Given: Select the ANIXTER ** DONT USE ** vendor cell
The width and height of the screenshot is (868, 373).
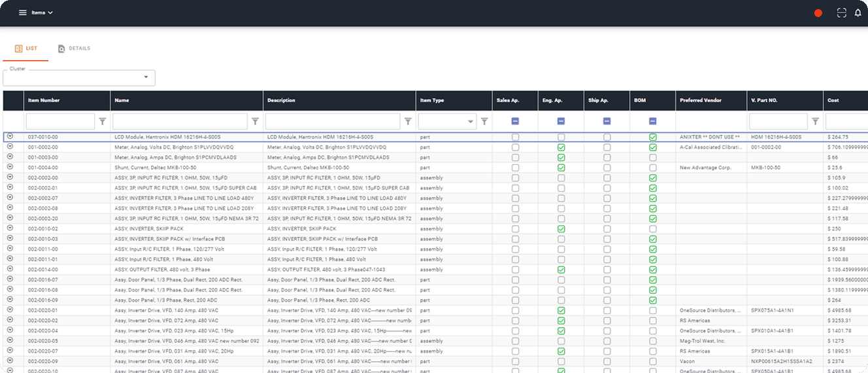Looking at the screenshot, I should [x=711, y=137].
